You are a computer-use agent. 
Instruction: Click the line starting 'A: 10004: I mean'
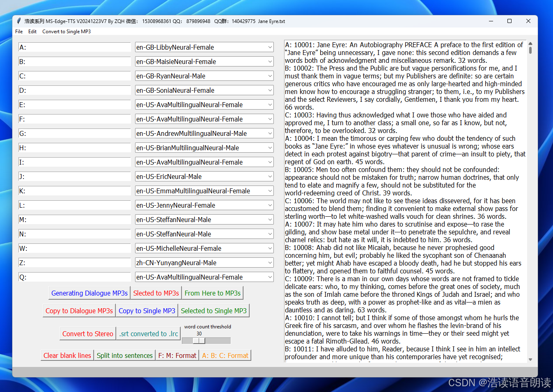click(x=400, y=138)
